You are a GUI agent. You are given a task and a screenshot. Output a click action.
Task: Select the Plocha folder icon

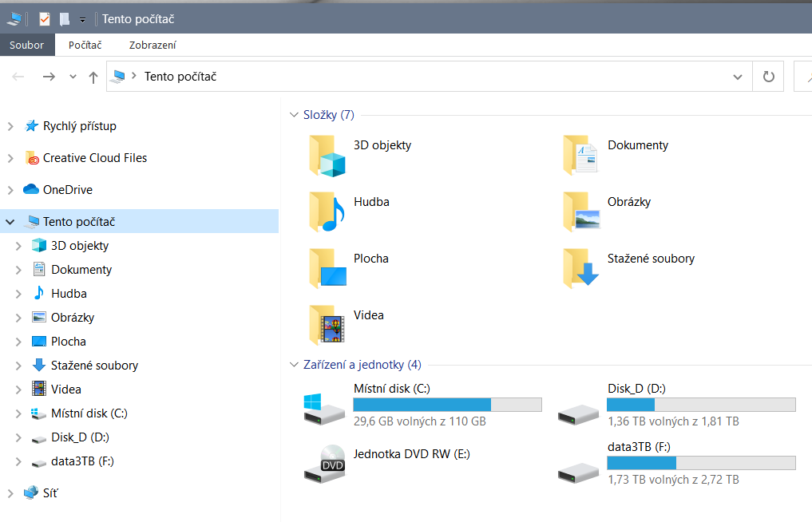327,269
